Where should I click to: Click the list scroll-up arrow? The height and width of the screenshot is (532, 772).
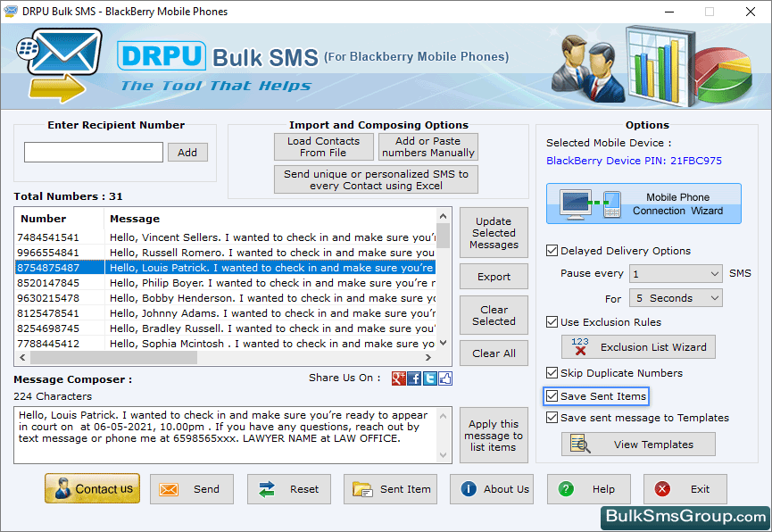click(x=443, y=216)
